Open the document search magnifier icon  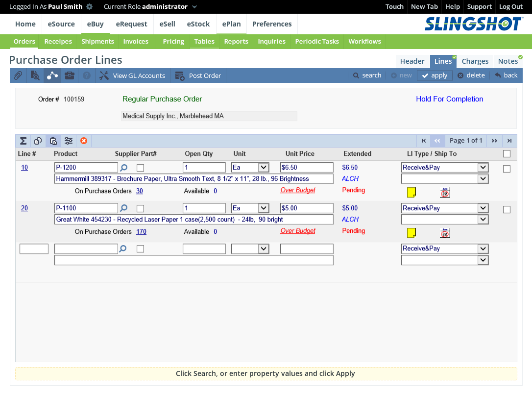click(x=35, y=75)
